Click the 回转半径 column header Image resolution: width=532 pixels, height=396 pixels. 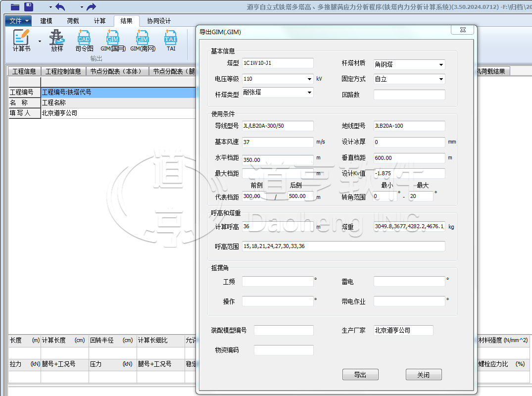click(113, 341)
